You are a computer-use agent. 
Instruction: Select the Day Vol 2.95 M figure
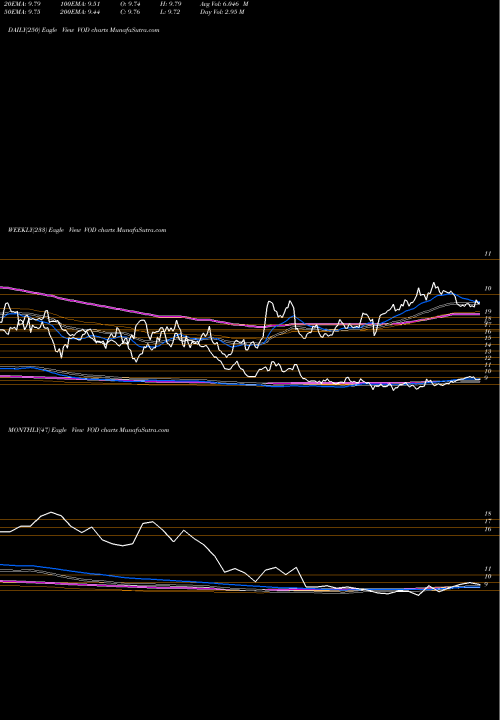tap(222, 12)
